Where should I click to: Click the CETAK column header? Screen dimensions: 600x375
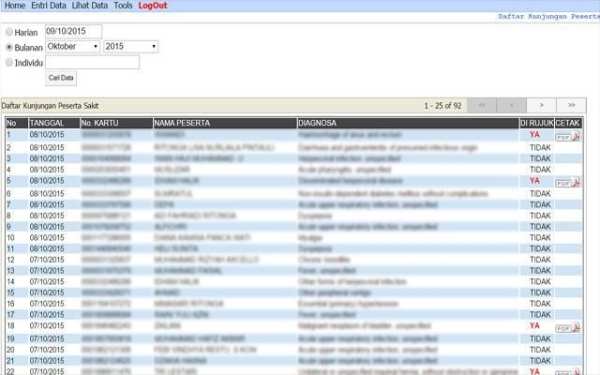(x=568, y=123)
